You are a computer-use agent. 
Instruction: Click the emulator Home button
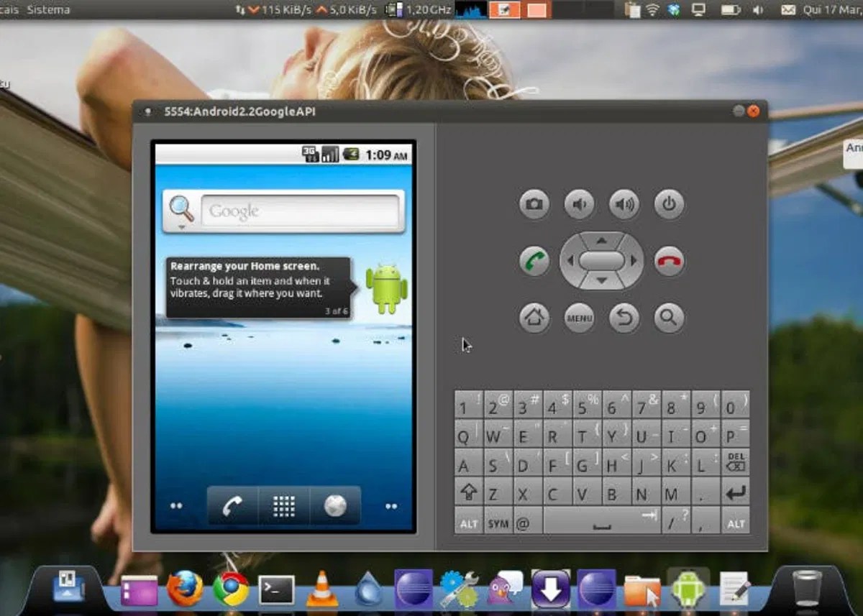point(534,318)
